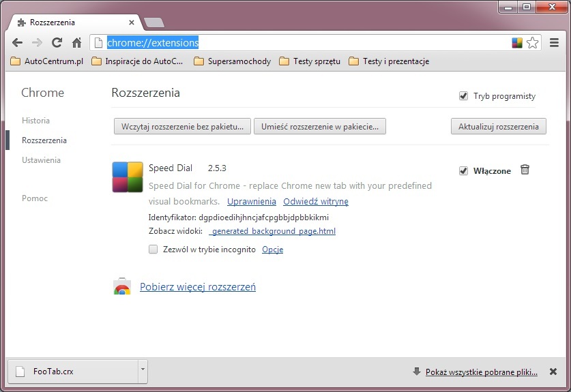Open _generated_background_page.html view link
This screenshot has width=571, height=392.
pos(272,231)
